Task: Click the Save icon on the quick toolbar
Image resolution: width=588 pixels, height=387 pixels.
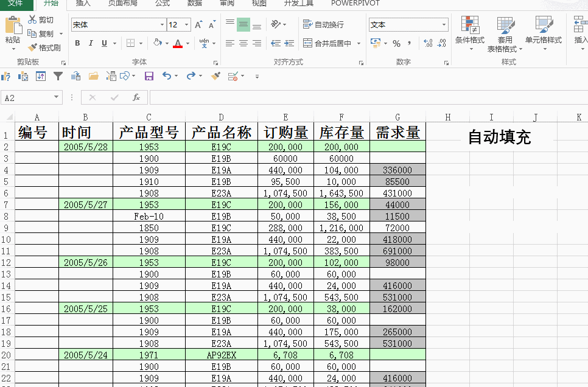Action: [149, 76]
